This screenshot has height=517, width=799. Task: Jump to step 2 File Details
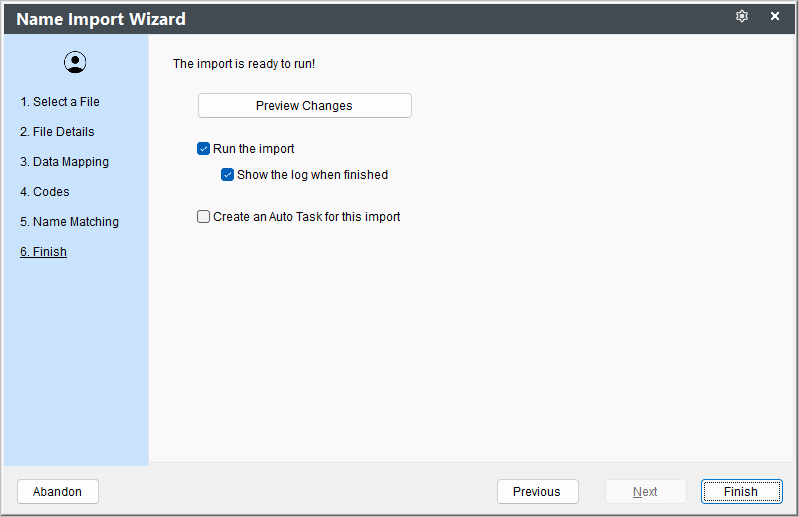click(x=57, y=132)
